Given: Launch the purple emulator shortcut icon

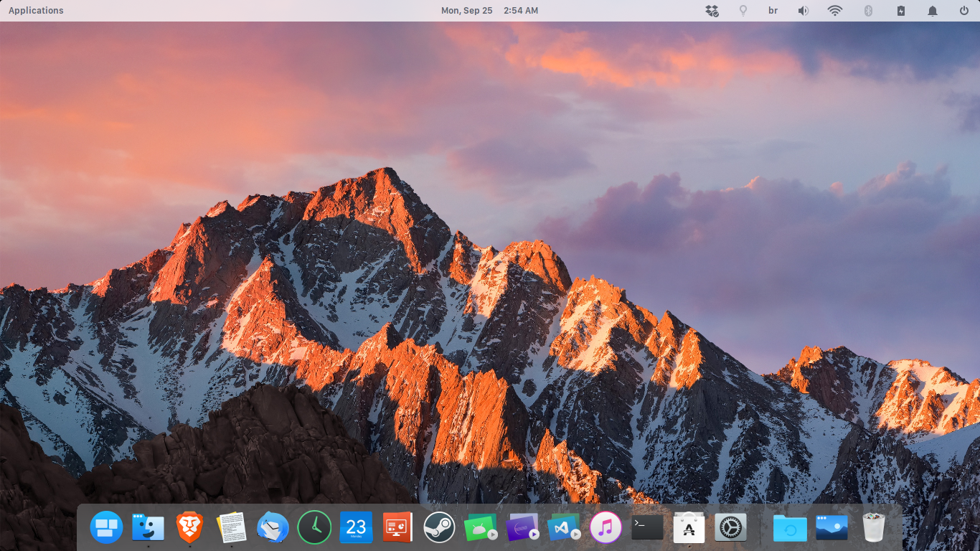Looking at the screenshot, I should pyautogui.click(x=522, y=527).
